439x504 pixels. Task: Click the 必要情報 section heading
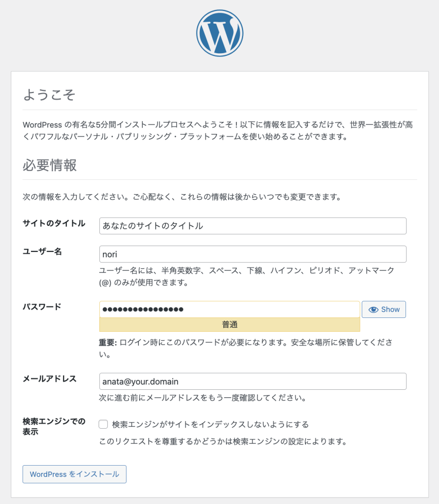point(50,165)
